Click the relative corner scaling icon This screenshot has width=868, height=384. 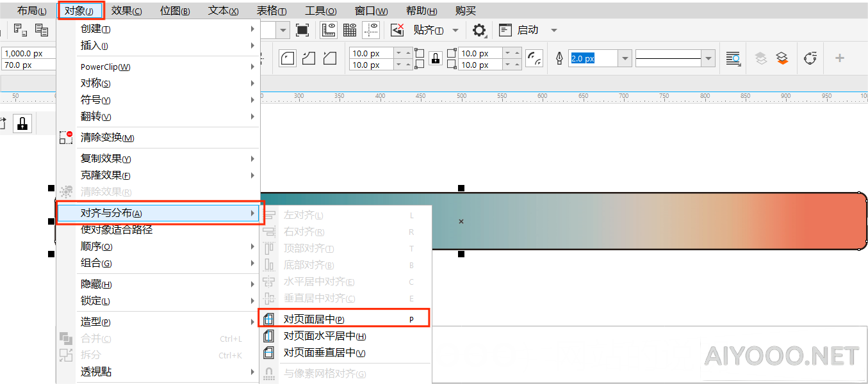534,59
